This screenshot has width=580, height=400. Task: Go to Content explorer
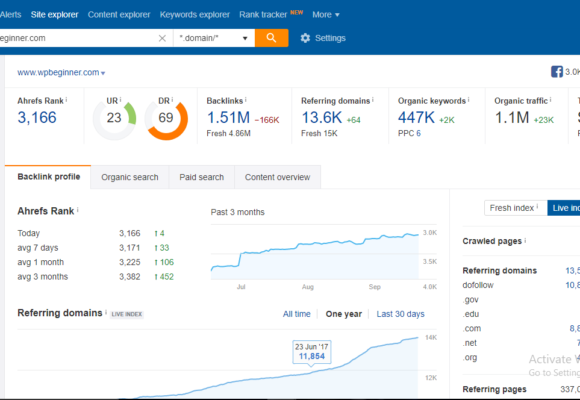coord(119,15)
